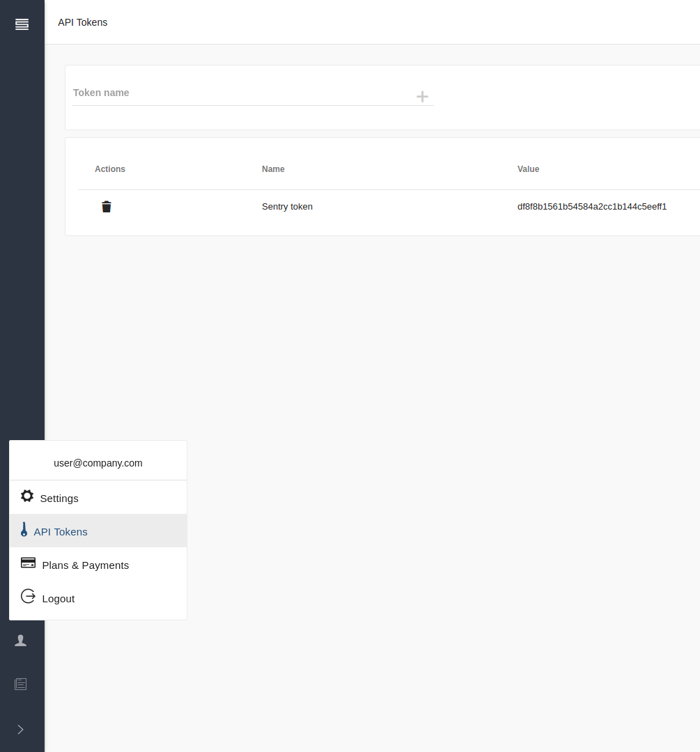The image size is (700, 752).
Task: Click the plus icon to add a token
Action: [x=422, y=97]
